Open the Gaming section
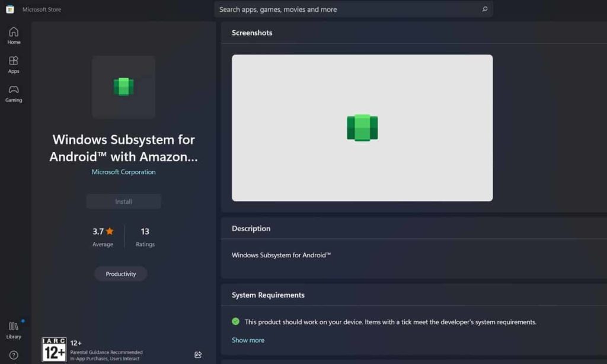The width and height of the screenshot is (607, 364). [x=14, y=94]
